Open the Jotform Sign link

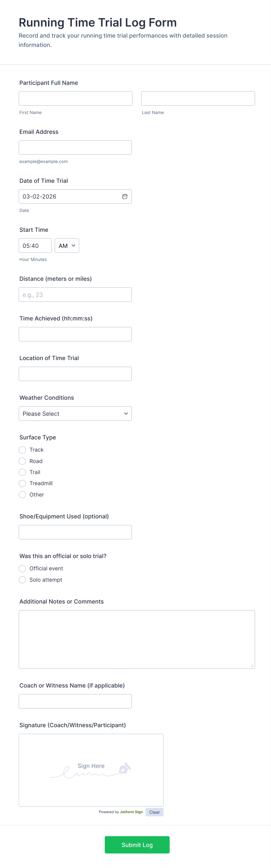[x=131, y=812]
